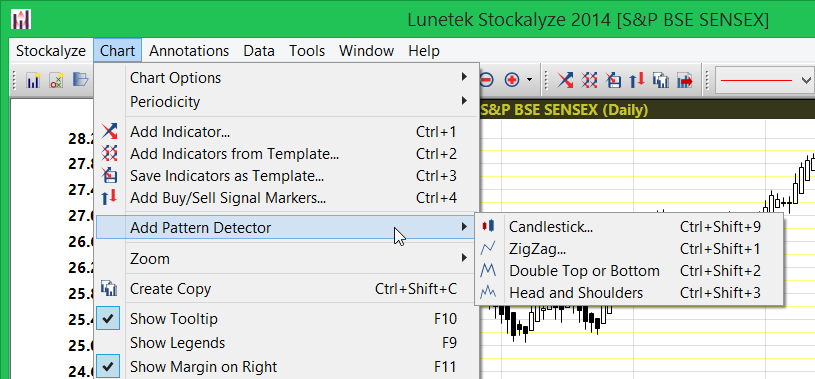Click the zoom in plus toolbar icon
Image resolution: width=815 pixels, height=379 pixels.
[x=512, y=80]
